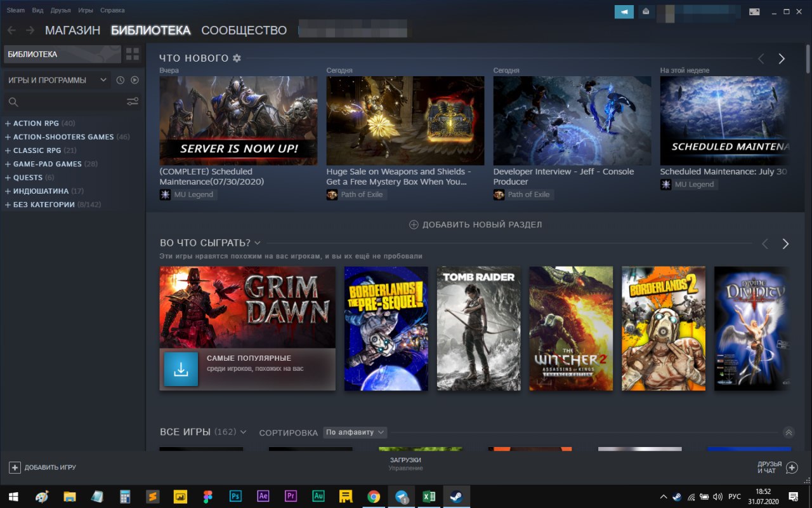This screenshot has height=508, width=812.
Task: Click the Add Game plus icon
Action: coord(15,467)
